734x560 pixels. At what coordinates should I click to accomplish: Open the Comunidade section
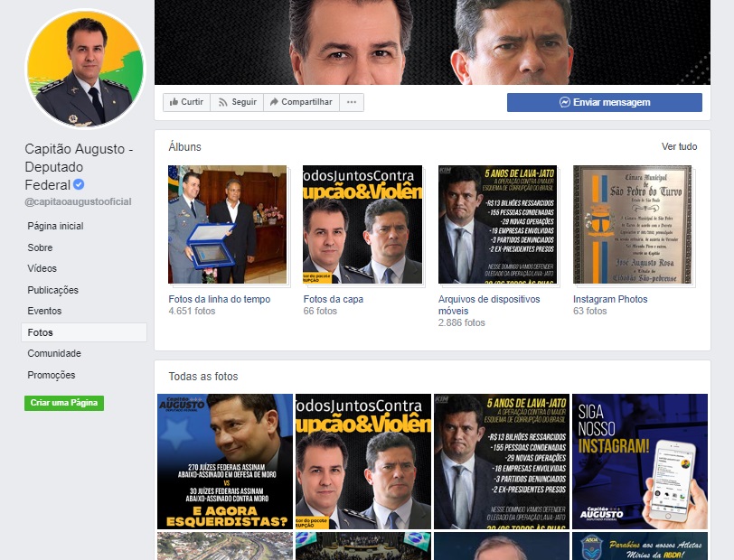click(x=54, y=353)
